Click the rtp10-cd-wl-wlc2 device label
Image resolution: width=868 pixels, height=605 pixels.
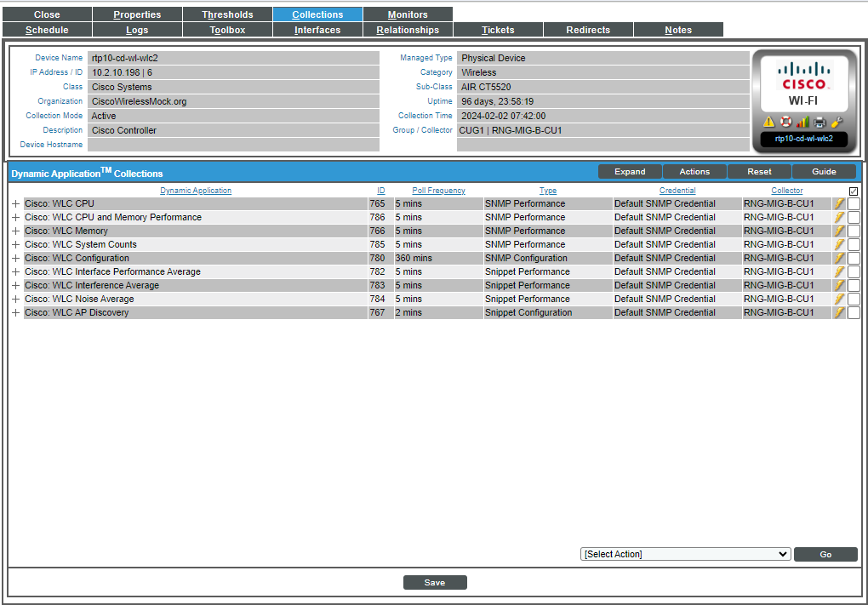[x=803, y=137]
